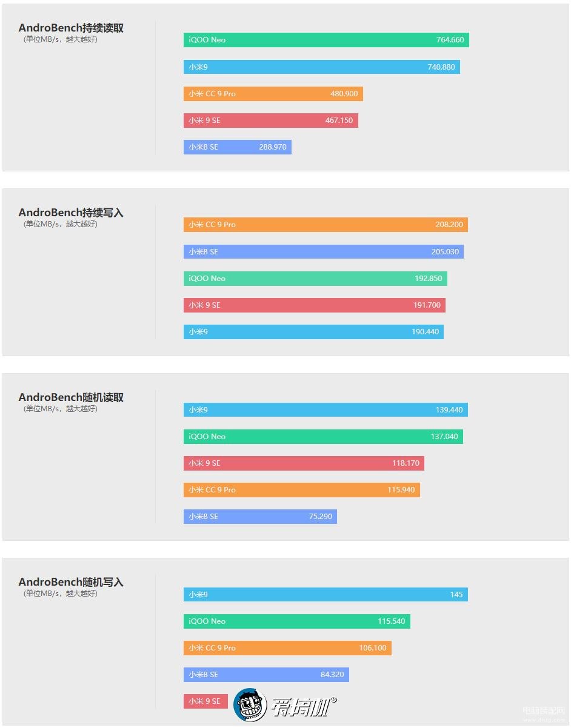Select the 小米8 SE 75.290 bar
The width and height of the screenshot is (571, 728).
click(x=260, y=517)
